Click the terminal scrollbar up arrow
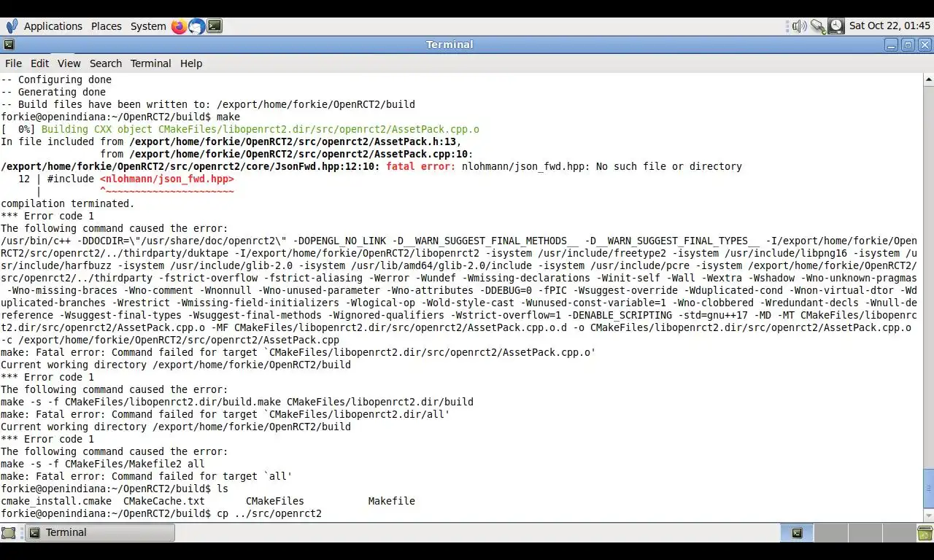The height and width of the screenshot is (560, 934). 929,78
